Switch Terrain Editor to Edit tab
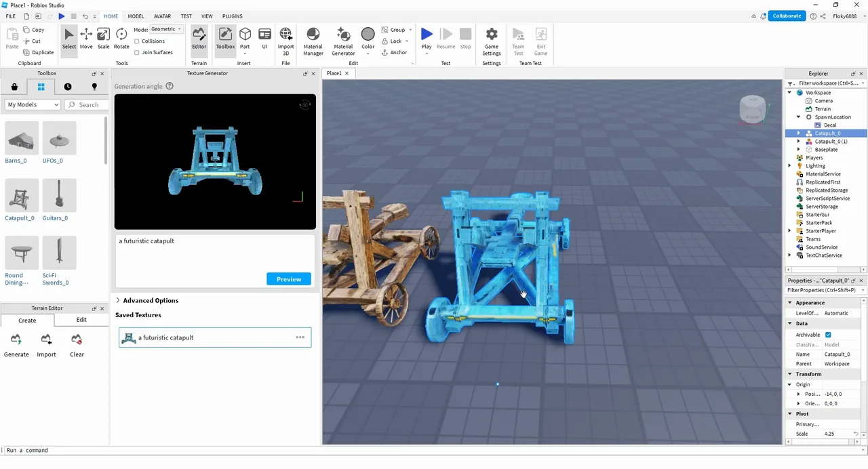This screenshot has height=469, width=868. pyautogui.click(x=81, y=320)
